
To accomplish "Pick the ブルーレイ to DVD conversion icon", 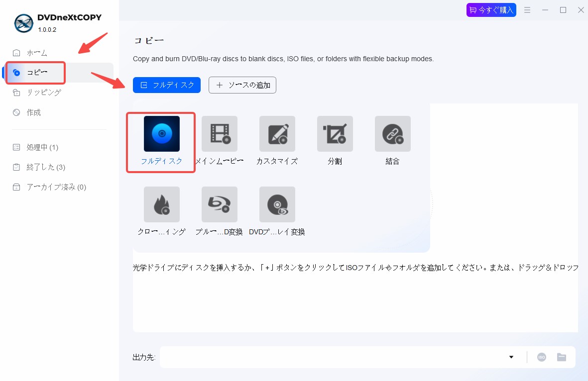I will pos(220,204).
